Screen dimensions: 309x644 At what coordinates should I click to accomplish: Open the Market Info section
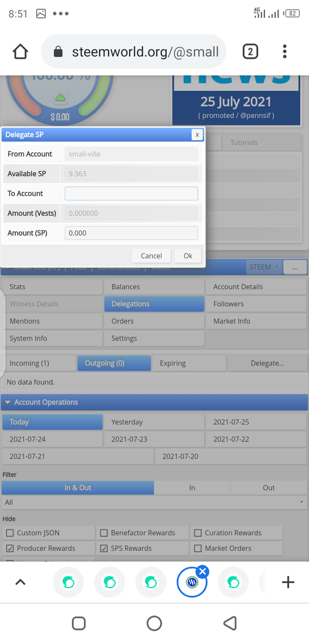(x=256, y=321)
